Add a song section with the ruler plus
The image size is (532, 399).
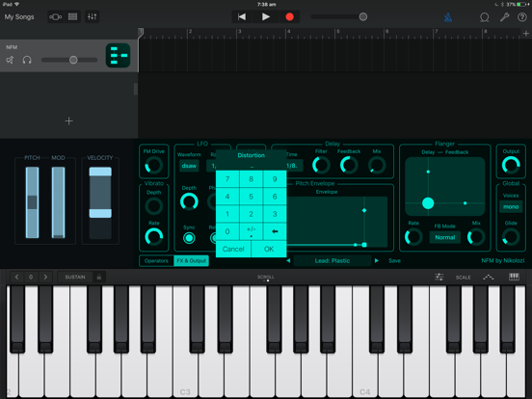coord(525,33)
